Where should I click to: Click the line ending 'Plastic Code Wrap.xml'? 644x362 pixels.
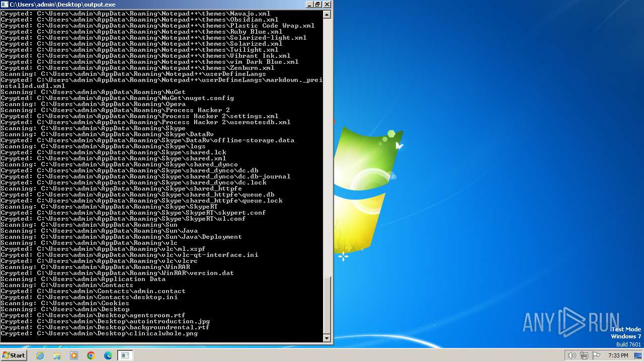point(157,26)
